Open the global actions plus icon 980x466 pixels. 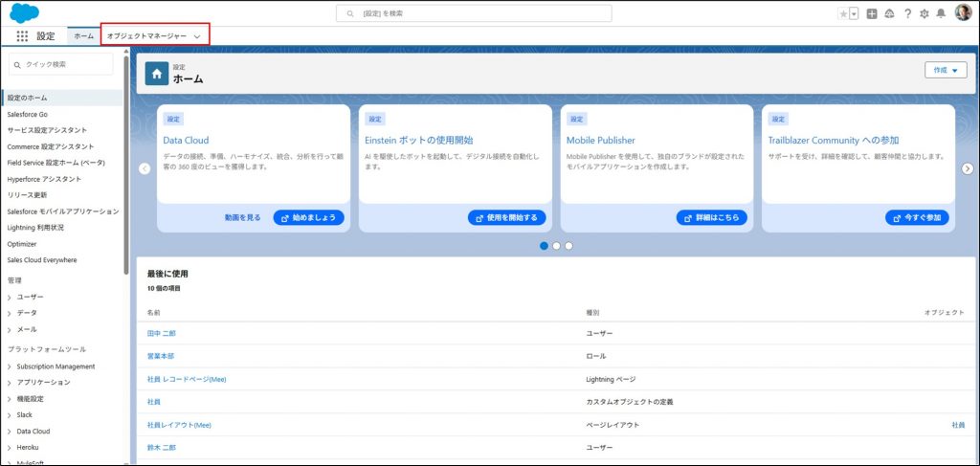872,13
